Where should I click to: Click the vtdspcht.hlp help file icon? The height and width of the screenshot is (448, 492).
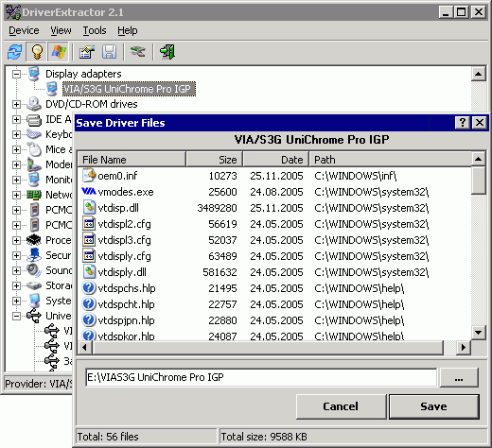coord(89,304)
